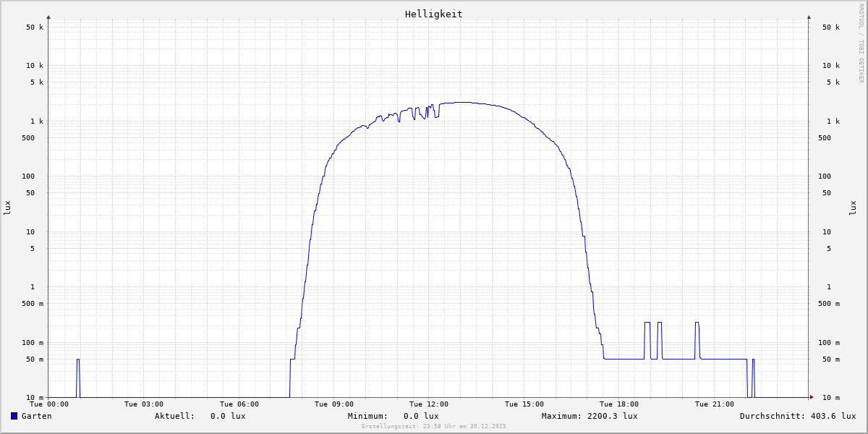The height and width of the screenshot is (434, 868).
Task: Click the Durchschnitt 403.6 lux value
Action: click(x=797, y=416)
